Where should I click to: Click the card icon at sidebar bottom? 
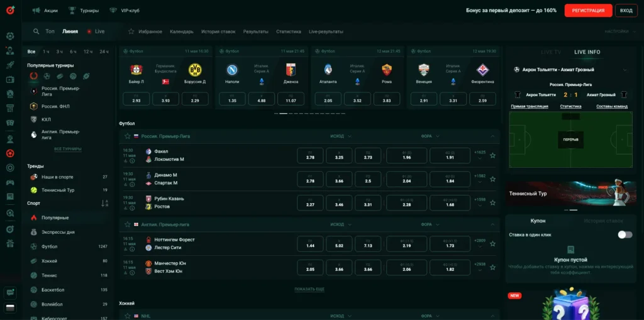click(10, 307)
